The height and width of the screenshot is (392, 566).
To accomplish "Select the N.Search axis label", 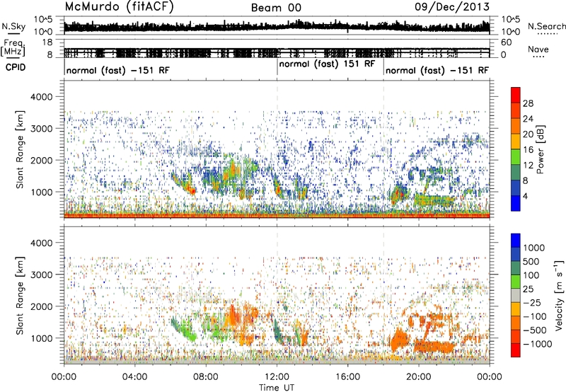I will 546,26.
